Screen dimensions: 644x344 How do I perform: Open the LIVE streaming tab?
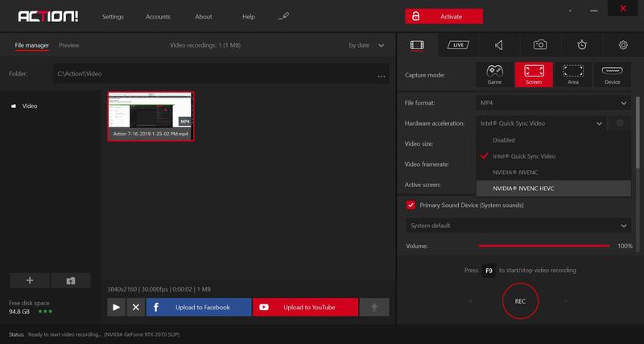(x=459, y=45)
